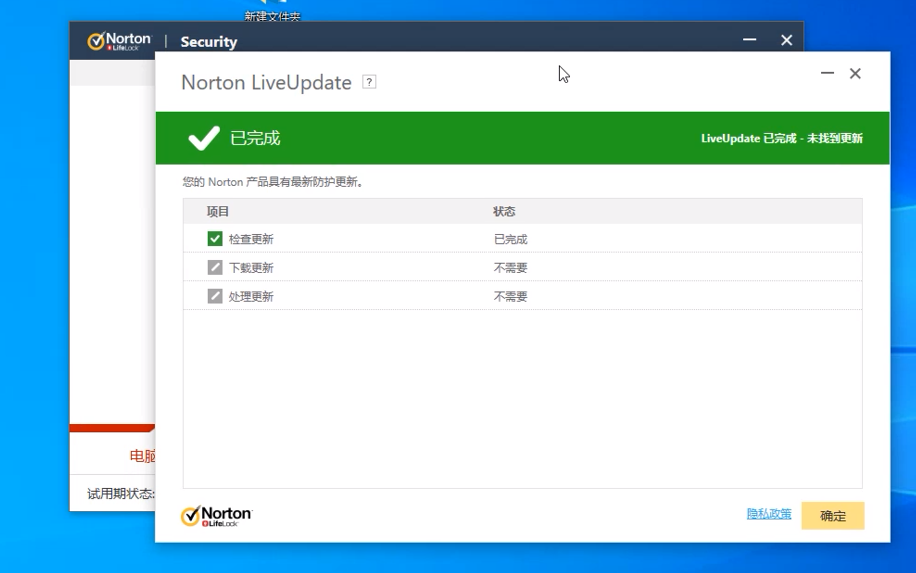Click the 检查更新 row label

tap(251, 239)
